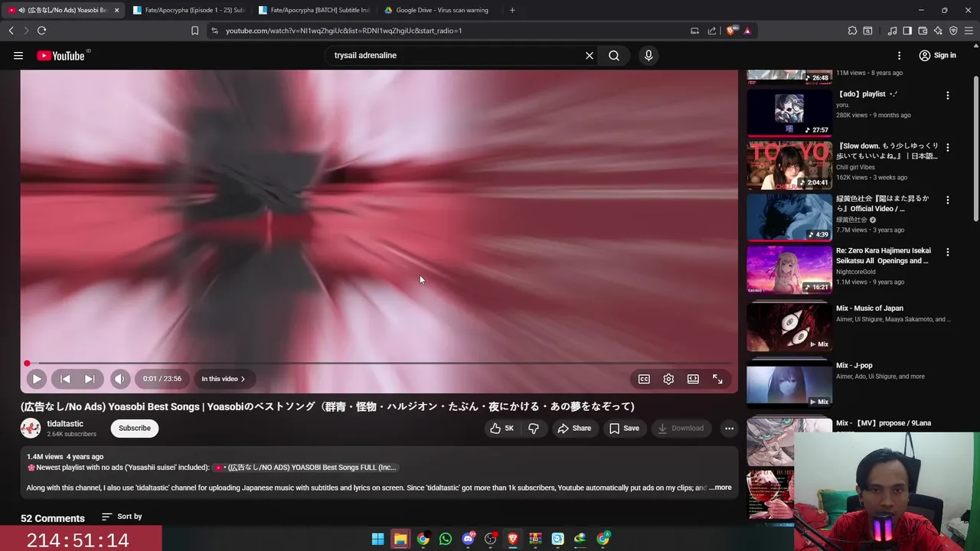The height and width of the screenshot is (551, 980).
Task: Open 'Re: Zero Kara Hajimeru Isekai' video title
Action: 884,256
